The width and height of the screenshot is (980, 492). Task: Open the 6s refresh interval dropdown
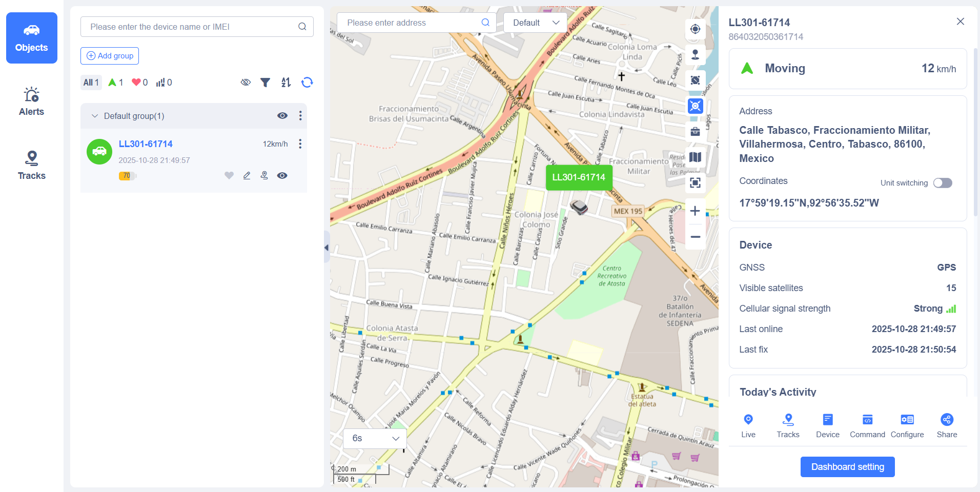375,438
